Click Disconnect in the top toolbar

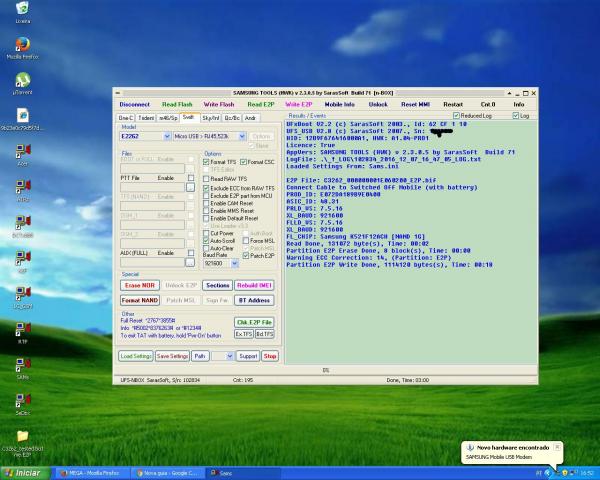(x=135, y=104)
